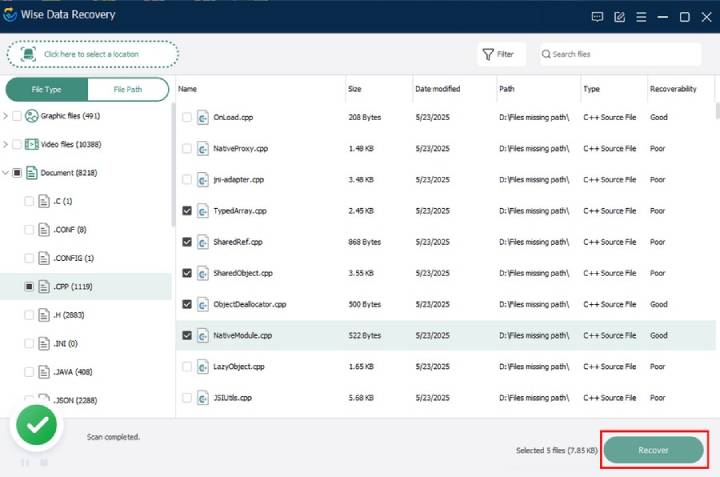This screenshot has height=477, width=720.
Task: Collapse the Document tree node
Action: 6,173
